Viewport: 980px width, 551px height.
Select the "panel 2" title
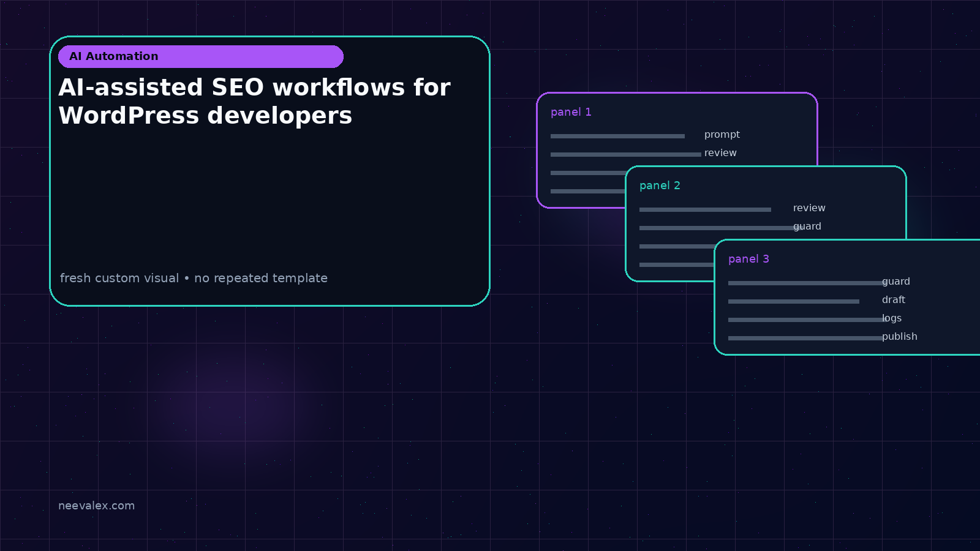pos(660,186)
